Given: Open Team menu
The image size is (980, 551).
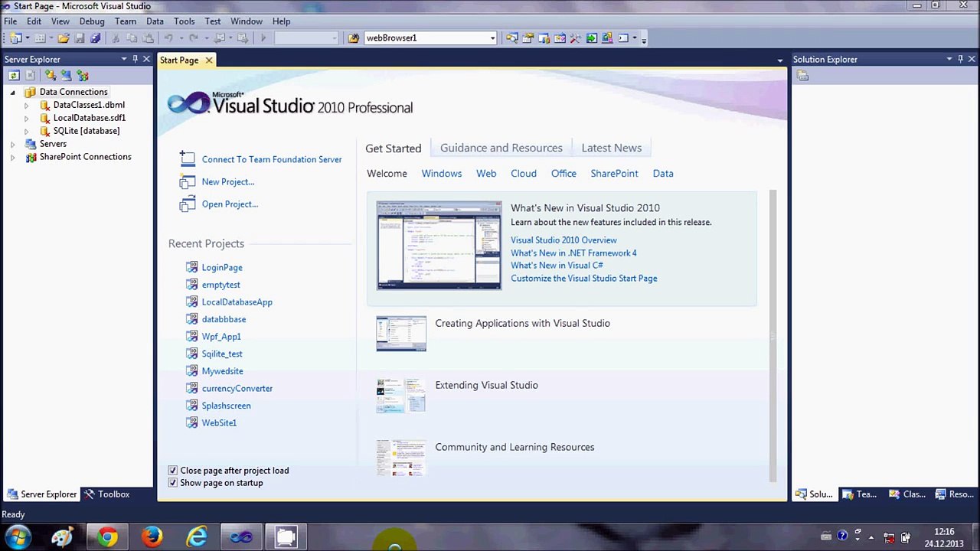Looking at the screenshot, I should pos(126,21).
